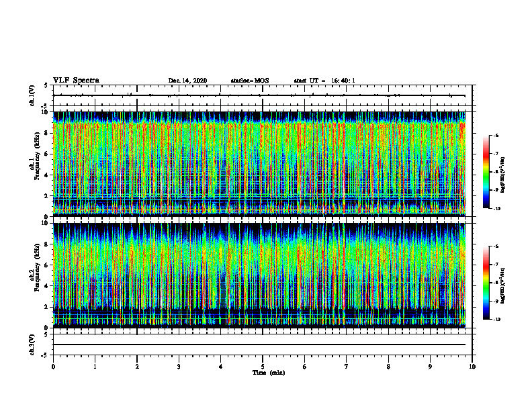Select the "Dec. 14, 2020" date label
Viewport: 532px width, 411px height.
click(x=187, y=81)
